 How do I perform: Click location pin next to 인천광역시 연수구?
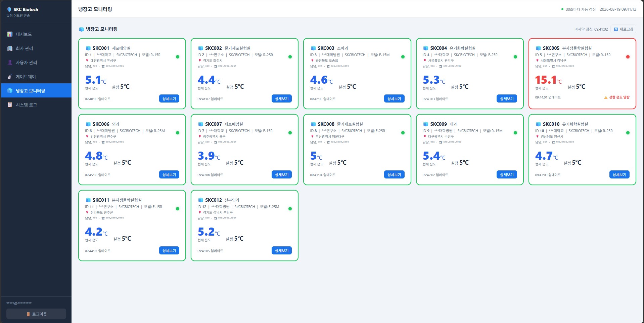click(x=87, y=136)
